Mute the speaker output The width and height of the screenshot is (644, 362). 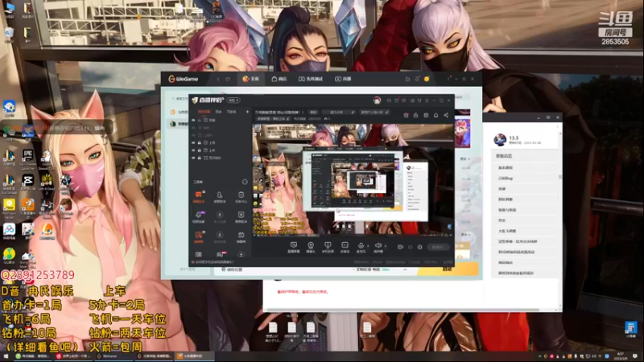[378, 247]
